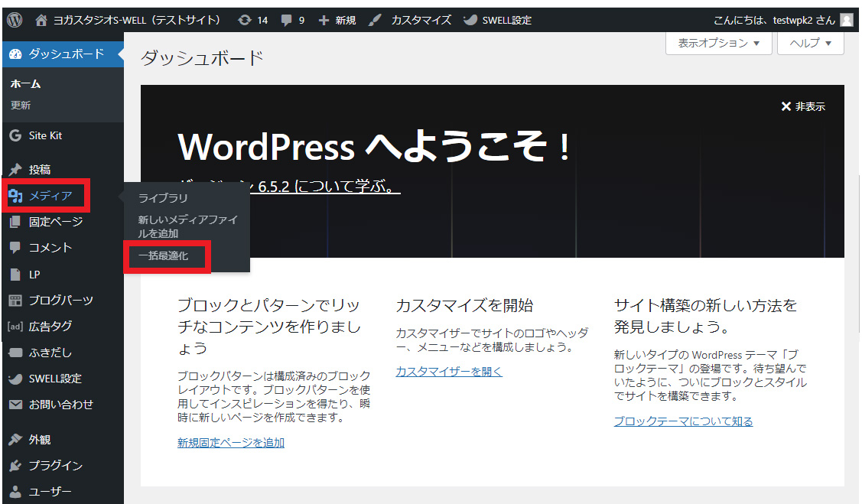
Task: Click the plus icon for 新規
Action: (324, 21)
